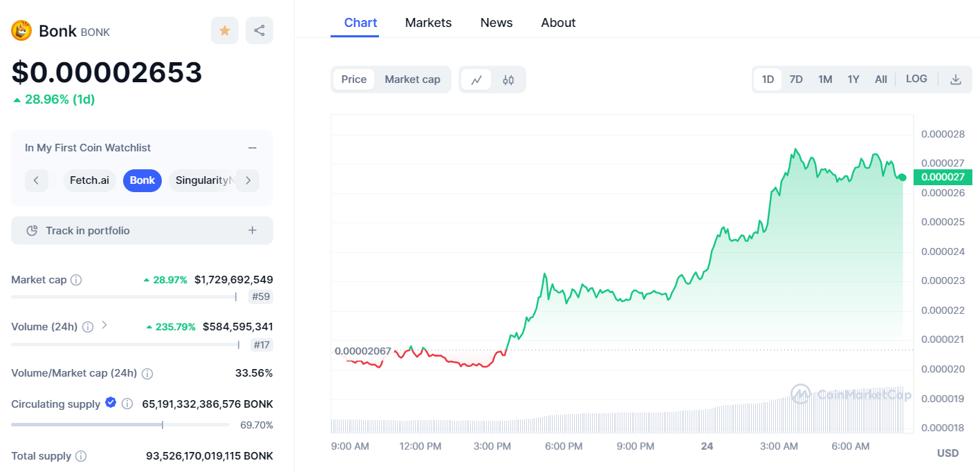Enable LOG scale on chart
Screen dimensions: 980x472
pos(916,79)
